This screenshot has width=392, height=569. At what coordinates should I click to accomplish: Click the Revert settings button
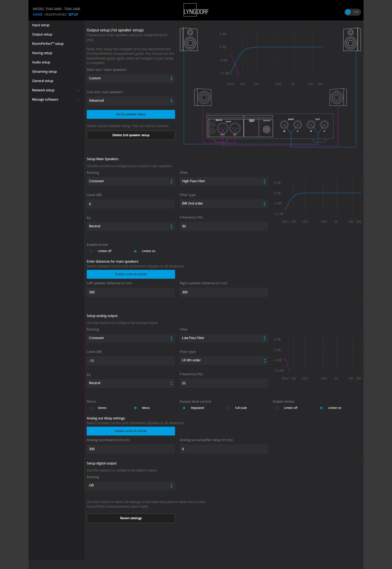point(131,518)
